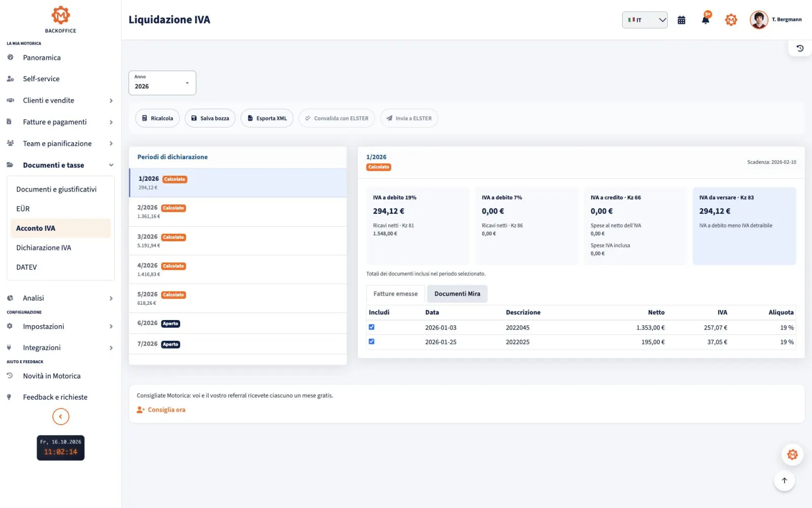Toggle include checkbox for document 2022025

371,341
